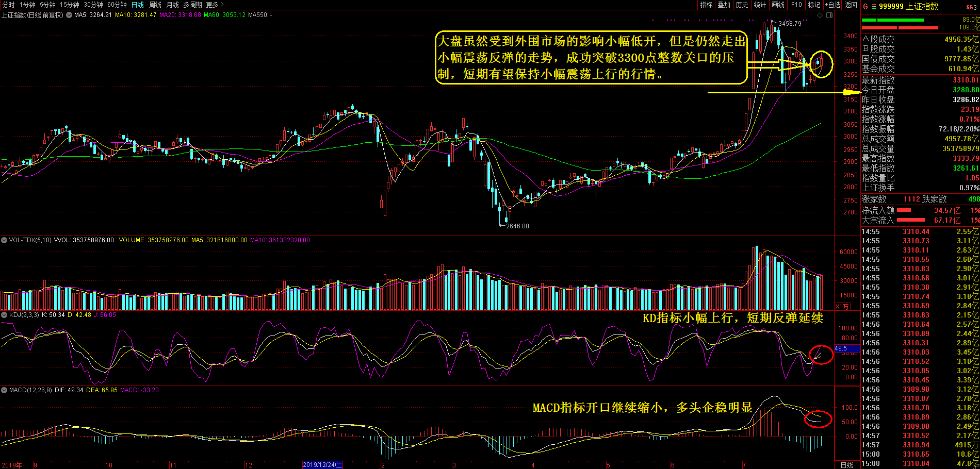Toggle the side panel layout icon
This screenshot has height=469, width=980.
(829, 15)
